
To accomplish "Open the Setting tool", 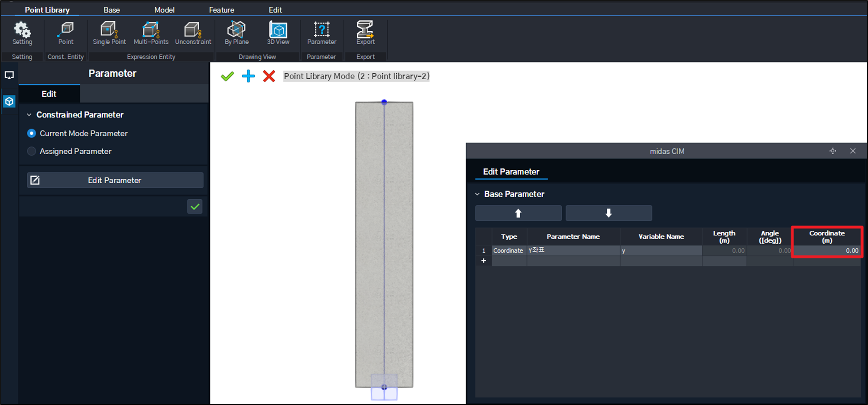I will pos(22,32).
